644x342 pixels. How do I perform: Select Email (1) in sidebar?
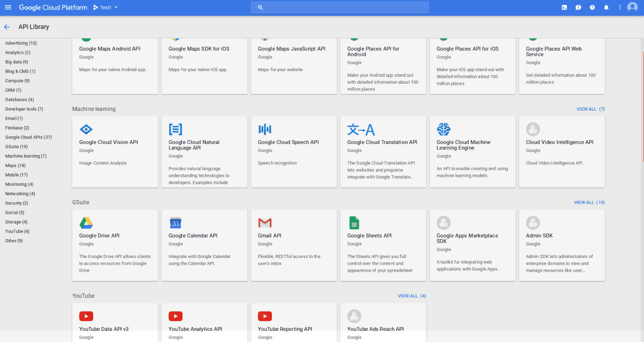(x=14, y=119)
